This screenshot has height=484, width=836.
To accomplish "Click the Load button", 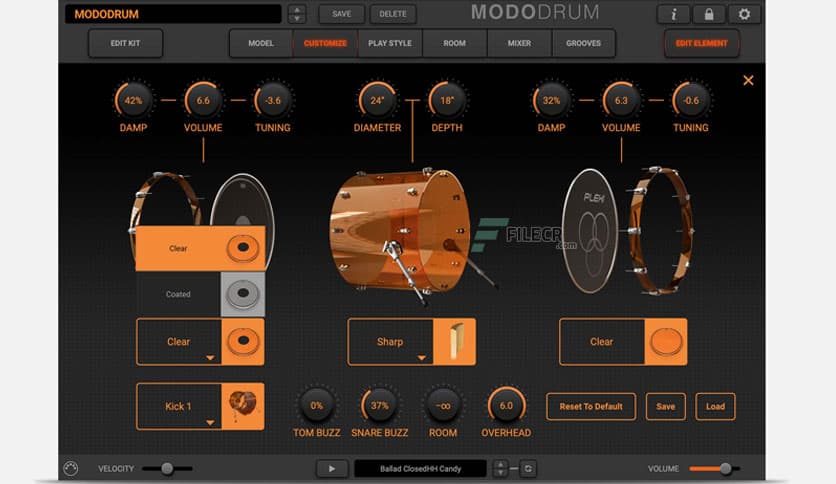I will (x=716, y=407).
